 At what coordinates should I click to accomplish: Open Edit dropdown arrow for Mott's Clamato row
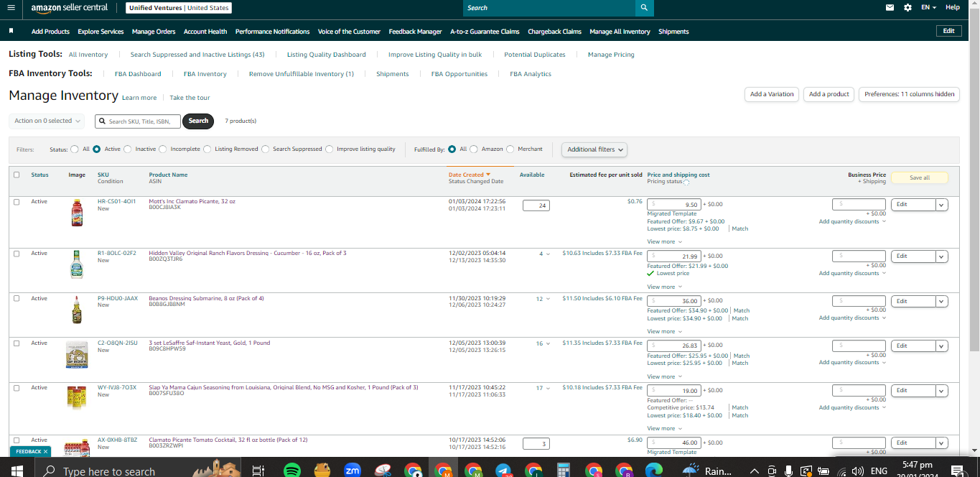tap(942, 205)
